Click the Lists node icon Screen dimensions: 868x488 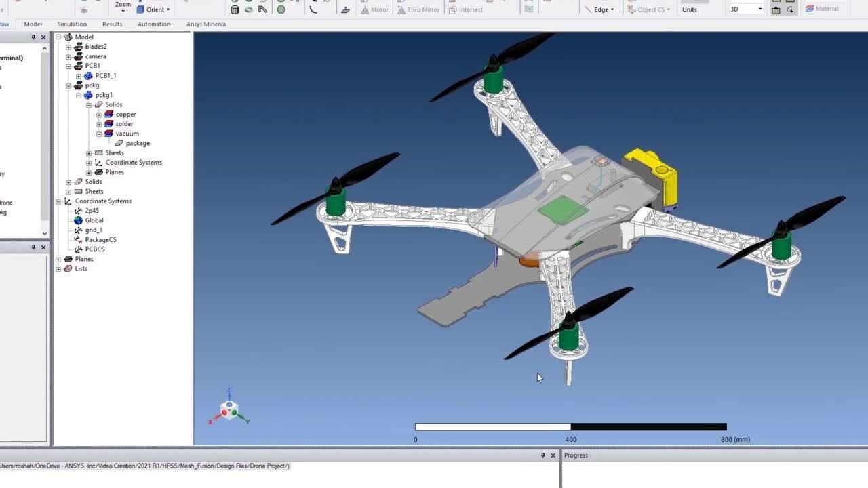tap(68, 268)
